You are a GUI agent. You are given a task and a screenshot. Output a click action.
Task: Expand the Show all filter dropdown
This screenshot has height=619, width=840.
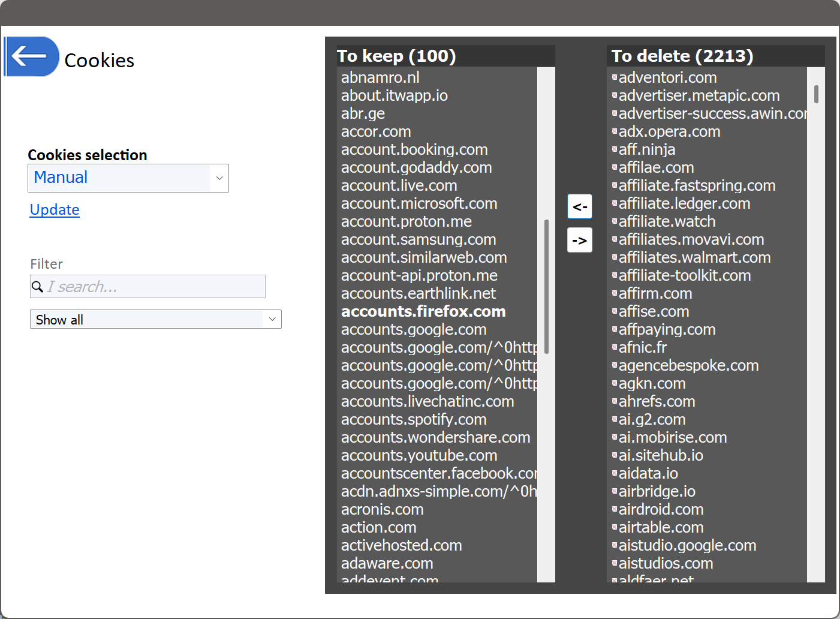point(155,319)
